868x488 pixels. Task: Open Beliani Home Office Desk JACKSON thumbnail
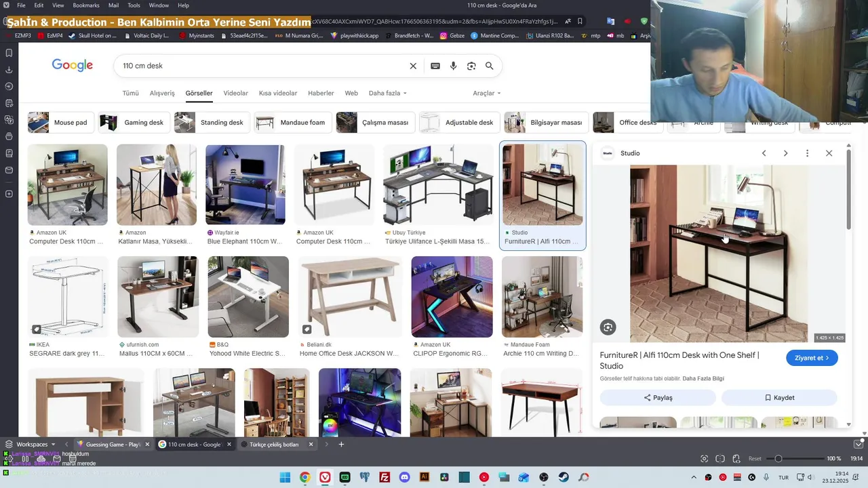coord(350,297)
